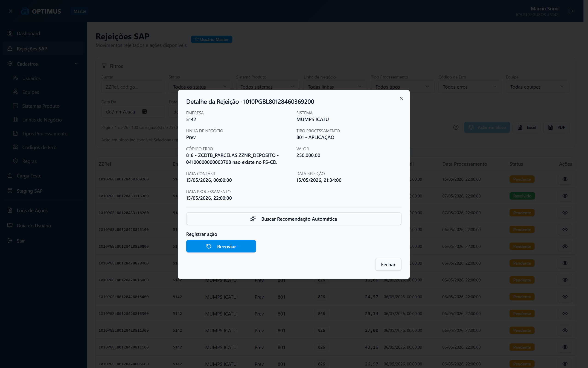Image resolution: width=588 pixels, height=368 pixels.
Task: Open Dashboard from the sidebar
Action: 43,33
